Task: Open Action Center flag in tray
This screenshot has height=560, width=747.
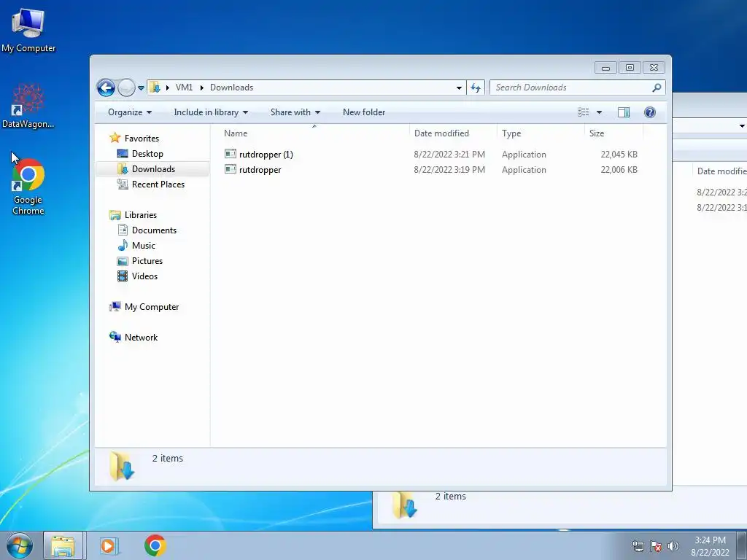Action: click(656, 546)
